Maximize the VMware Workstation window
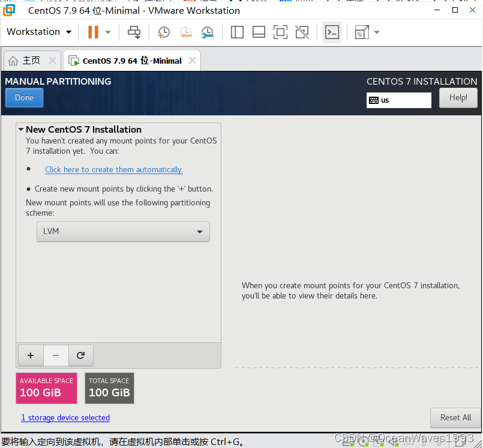Screen dimensions: 483x448 (x=455, y=10)
